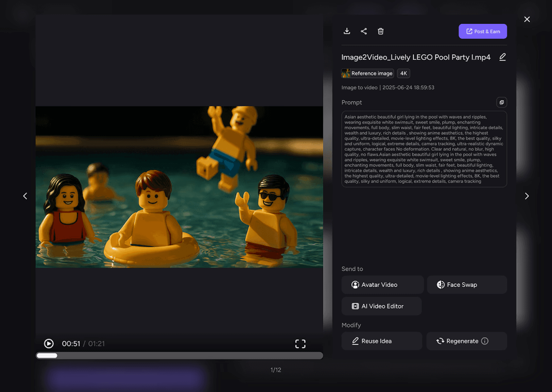Click the 1/12 page counter
Image resolution: width=552 pixels, height=392 pixels.
276,370
